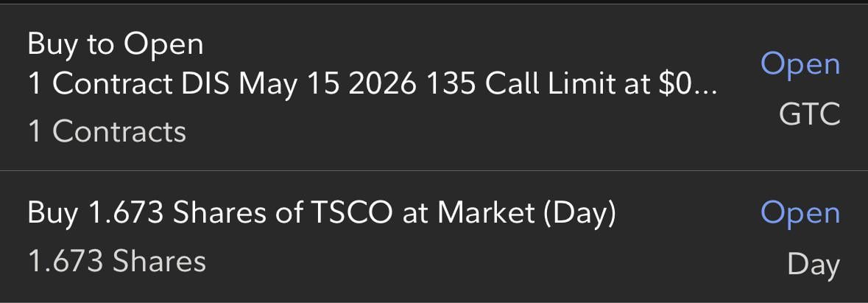
Task: Tap the blue Open status on TSCO order
Action: [800, 213]
